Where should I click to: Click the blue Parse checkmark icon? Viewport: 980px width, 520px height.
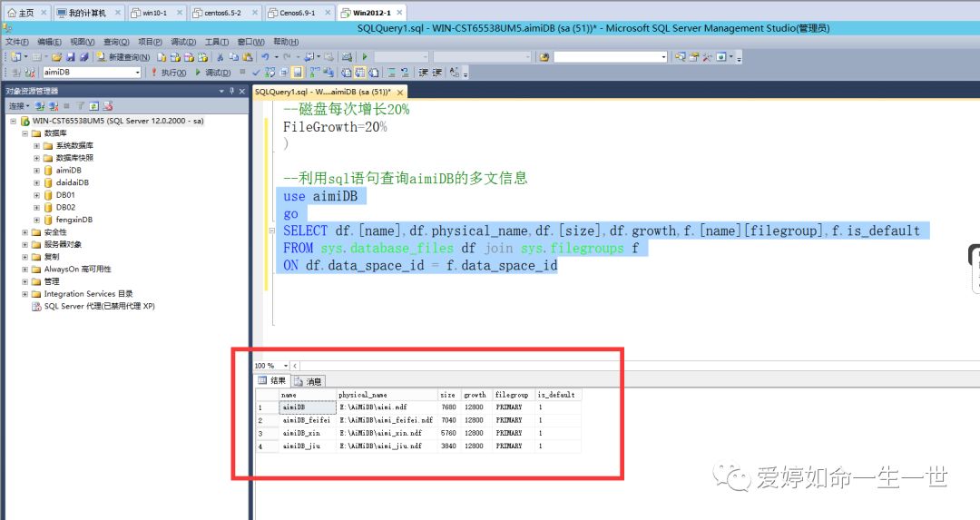coord(256,73)
